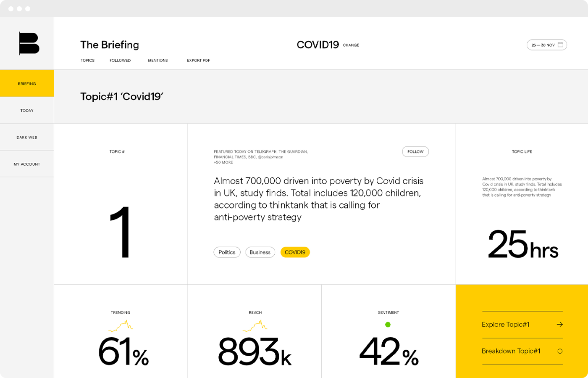Open the calendar icon in date picker
Viewport: 588px width, 378px height.
tap(560, 45)
